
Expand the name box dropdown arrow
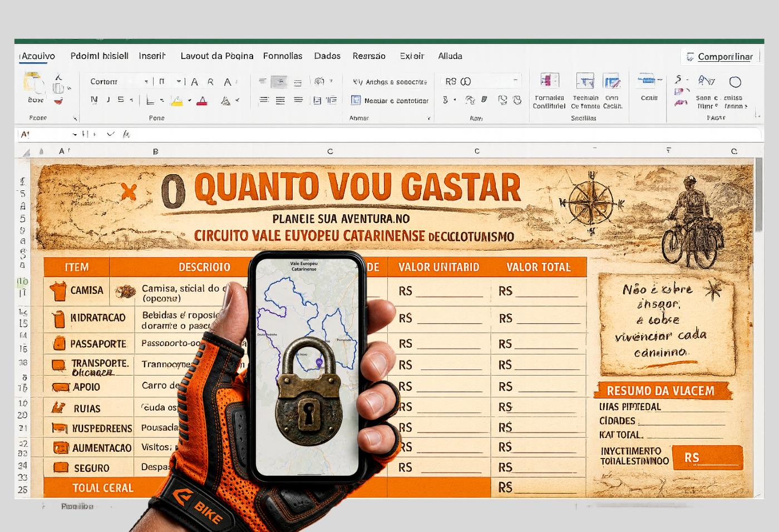75,135
